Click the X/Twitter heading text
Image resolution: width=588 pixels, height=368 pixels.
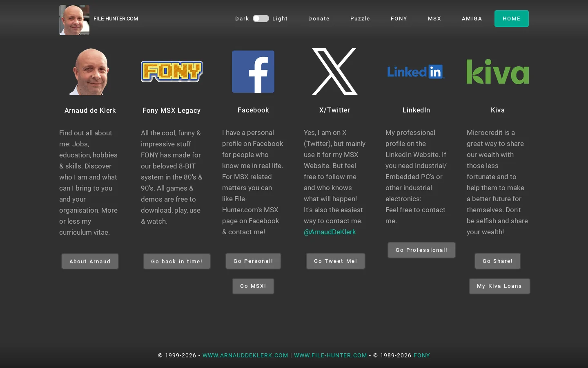pos(335,110)
